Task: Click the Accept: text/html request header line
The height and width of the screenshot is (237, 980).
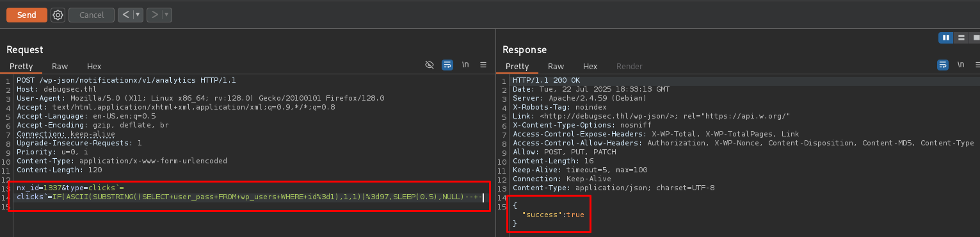Action: click(x=176, y=107)
